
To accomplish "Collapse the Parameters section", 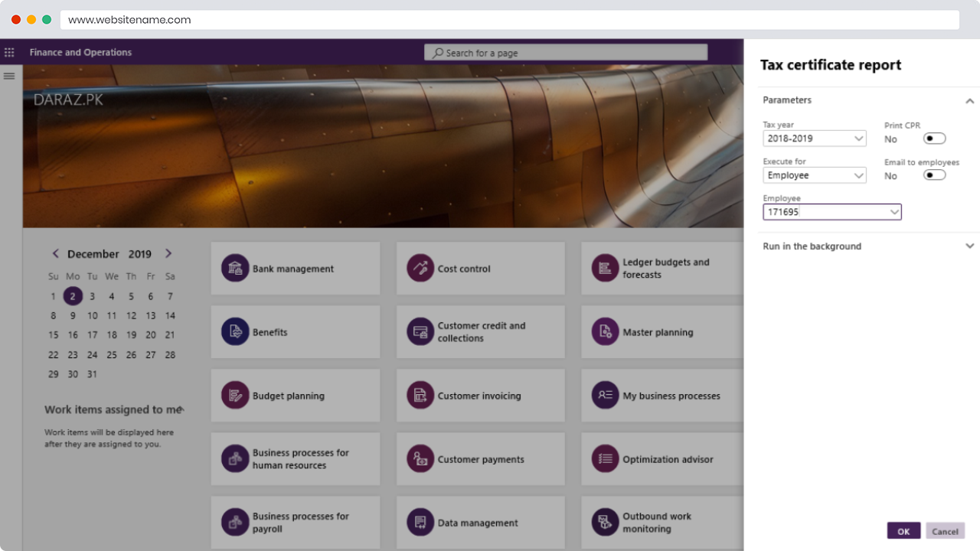I will (x=969, y=101).
